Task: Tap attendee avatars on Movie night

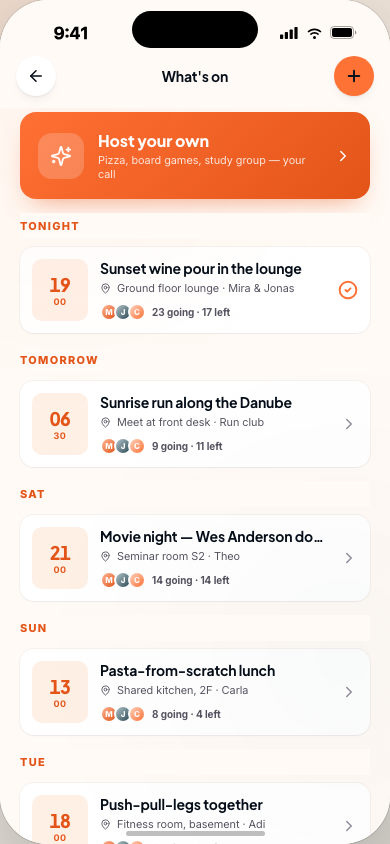Action: [x=123, y=580]
